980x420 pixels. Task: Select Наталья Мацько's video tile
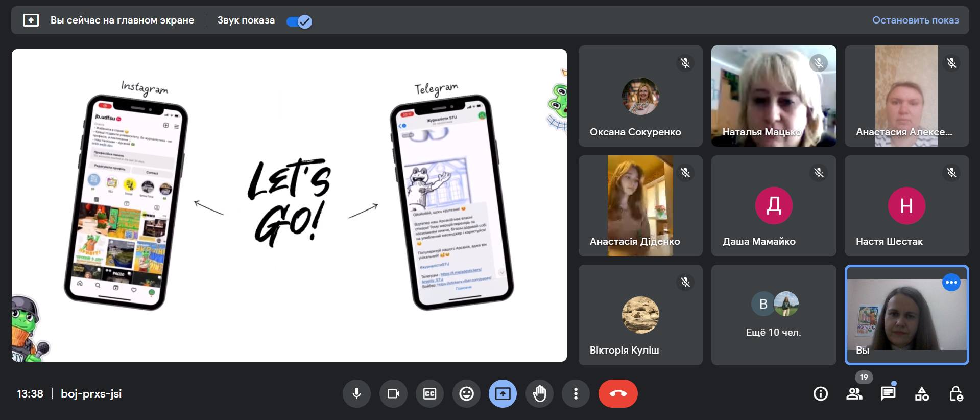[x=774, y=96]
